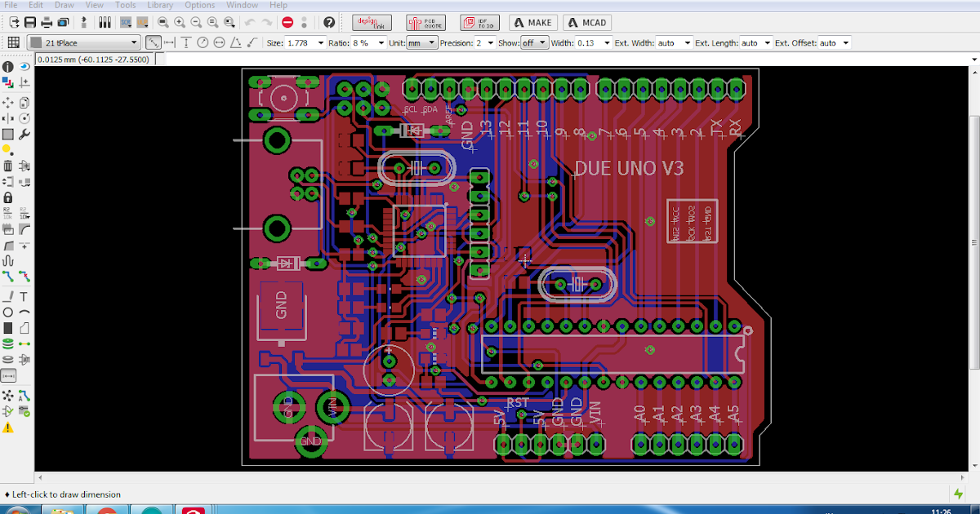Image resolution: width=980 pixels, height=514 pixels.
Task: Open the Library menu
Action: tap(159, 5)
